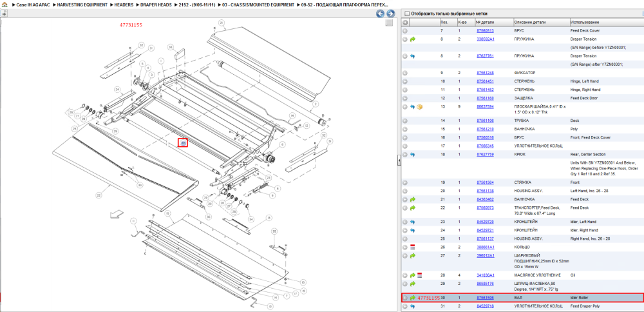Viewport: 644px width, 312px height.
Task: Toggle the selection circle for part 87561106
Action: point(405,121)
